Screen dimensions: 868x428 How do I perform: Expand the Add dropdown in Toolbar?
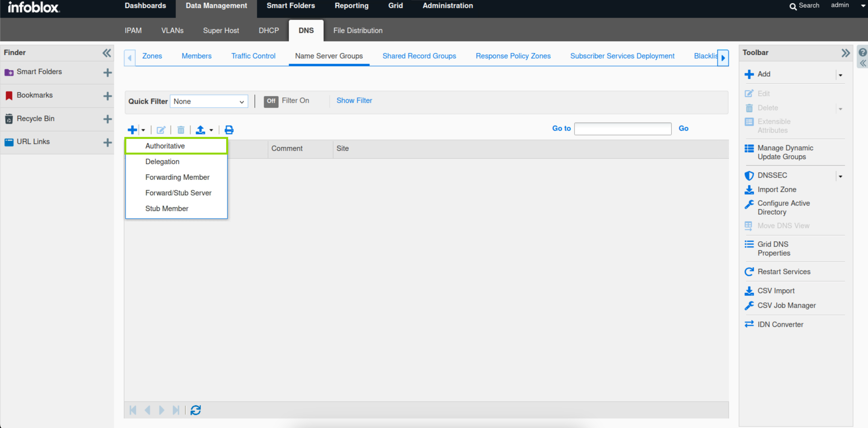coord(840,75)
